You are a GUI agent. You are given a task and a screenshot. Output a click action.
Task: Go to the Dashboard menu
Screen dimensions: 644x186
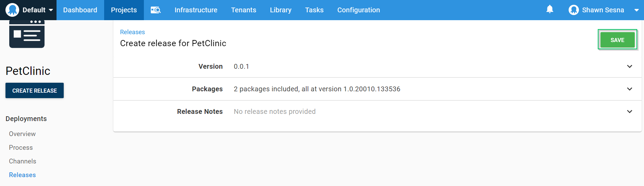pos(80,10)
